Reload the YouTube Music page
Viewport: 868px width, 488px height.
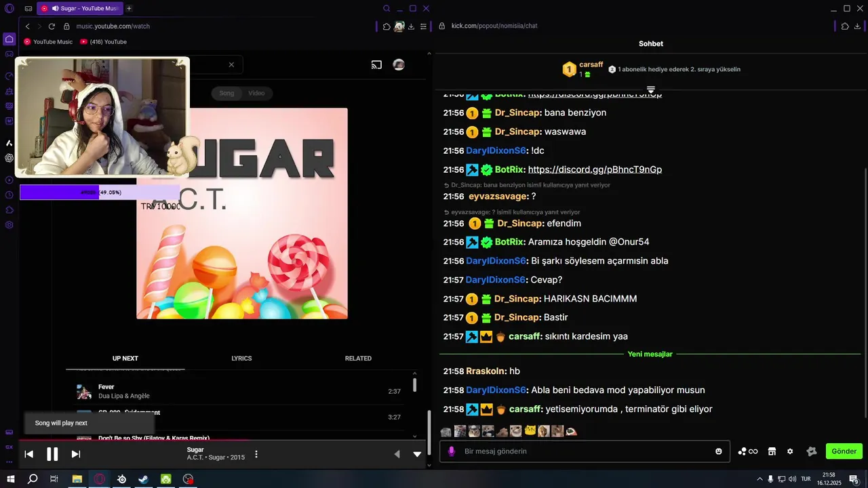(x=52, y=26)
